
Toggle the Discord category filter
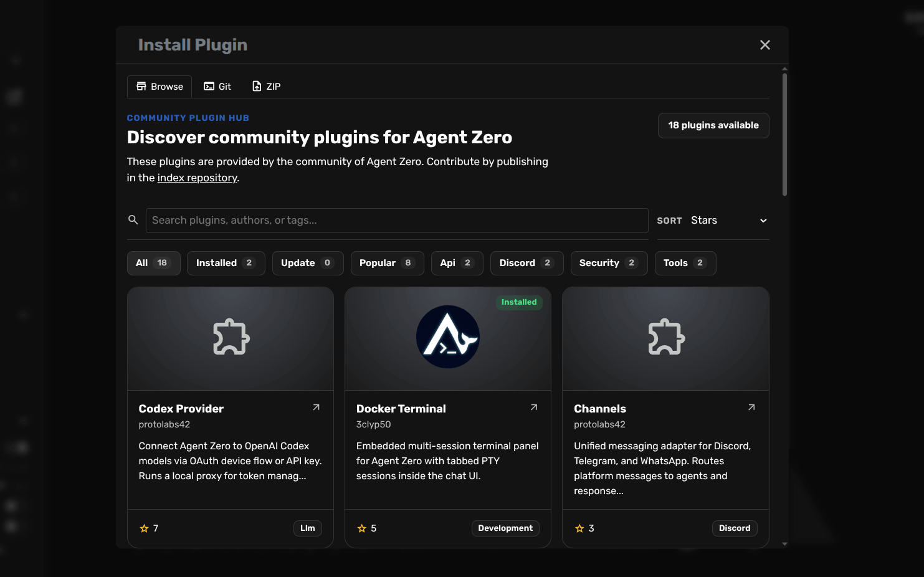pyautogui.click(x=526, y=263)
